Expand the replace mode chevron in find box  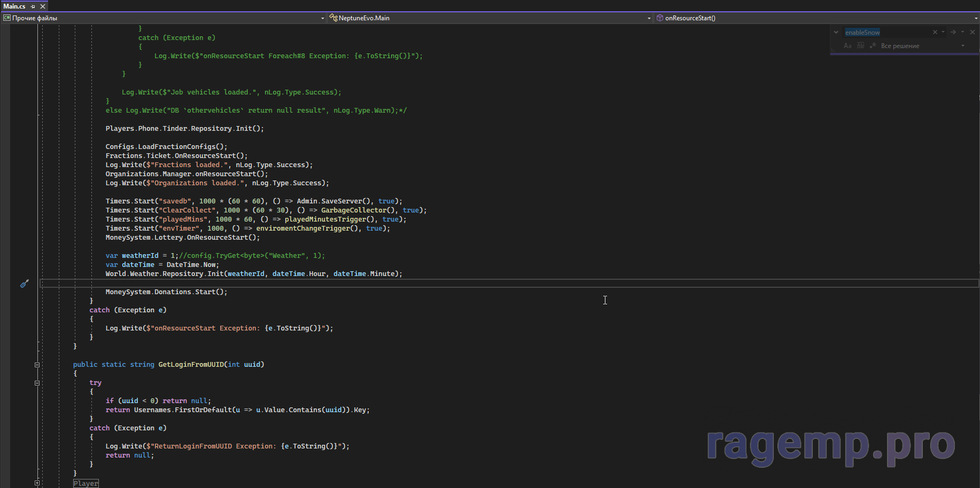pos(836,33)
